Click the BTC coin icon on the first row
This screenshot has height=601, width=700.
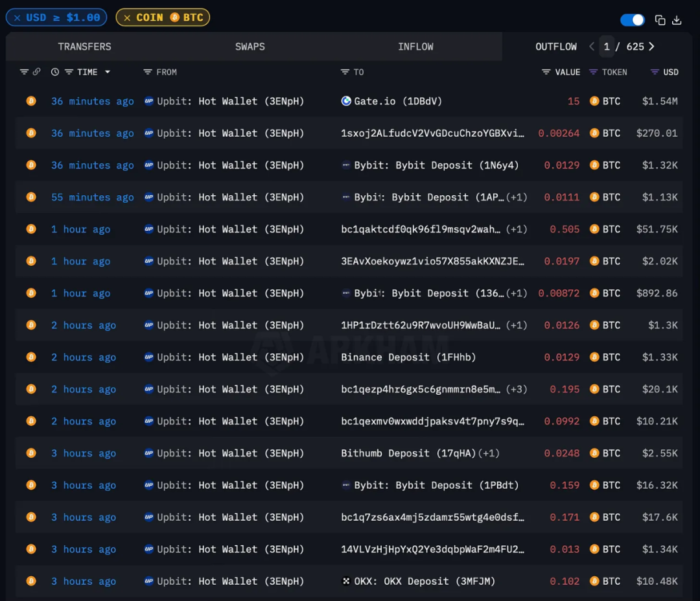pos(31,101)
